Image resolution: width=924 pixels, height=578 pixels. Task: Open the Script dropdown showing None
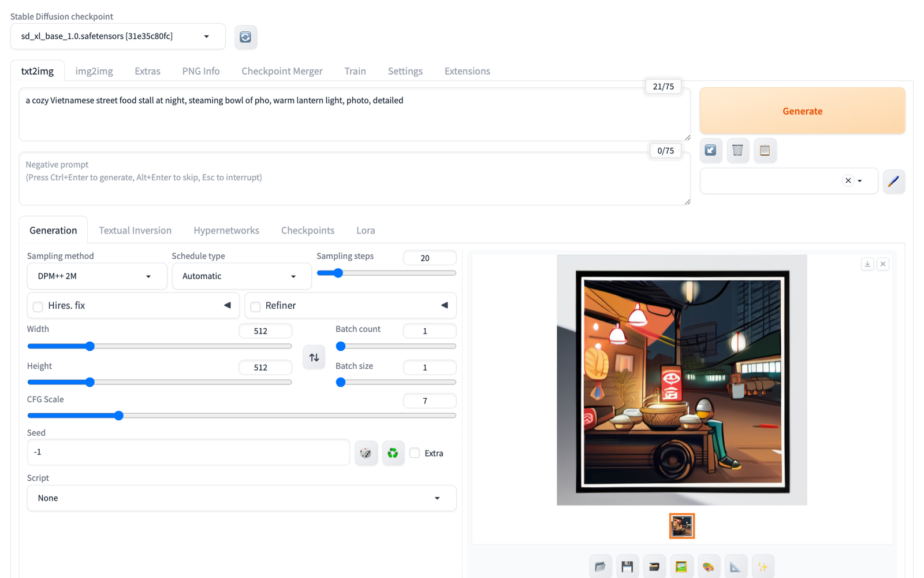point(241,498)
